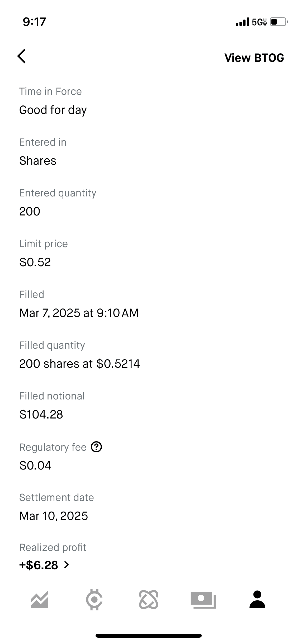
Task: Tap the Good for day value
Action: [x=53, y=110]
